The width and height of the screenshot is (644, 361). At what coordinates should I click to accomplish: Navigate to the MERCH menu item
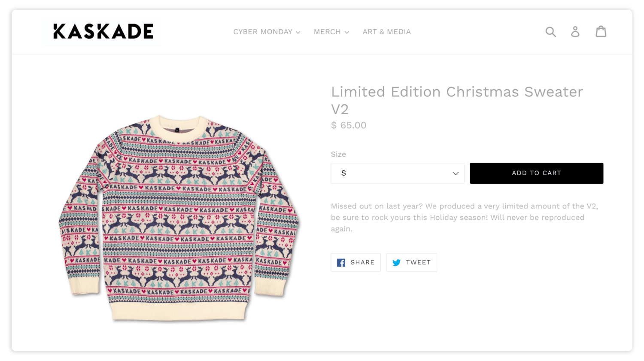click(x=328, y=31)
